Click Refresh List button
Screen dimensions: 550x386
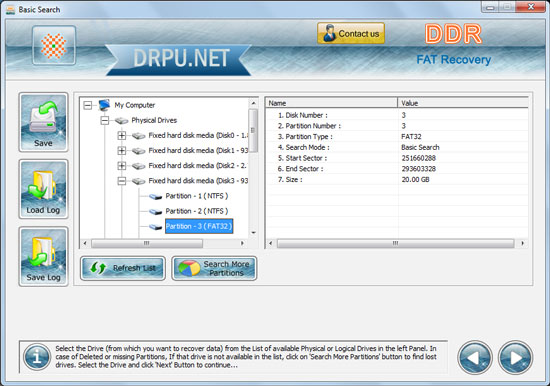123,268
